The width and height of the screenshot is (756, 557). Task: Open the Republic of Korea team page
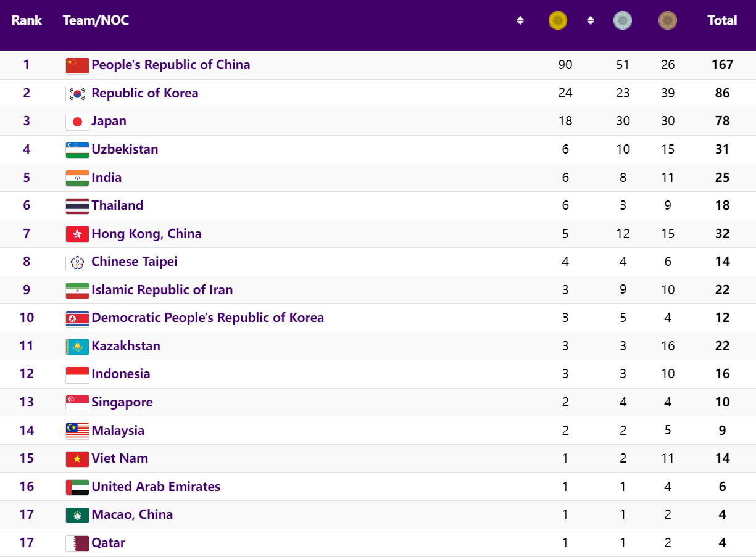tap(145, 93)
